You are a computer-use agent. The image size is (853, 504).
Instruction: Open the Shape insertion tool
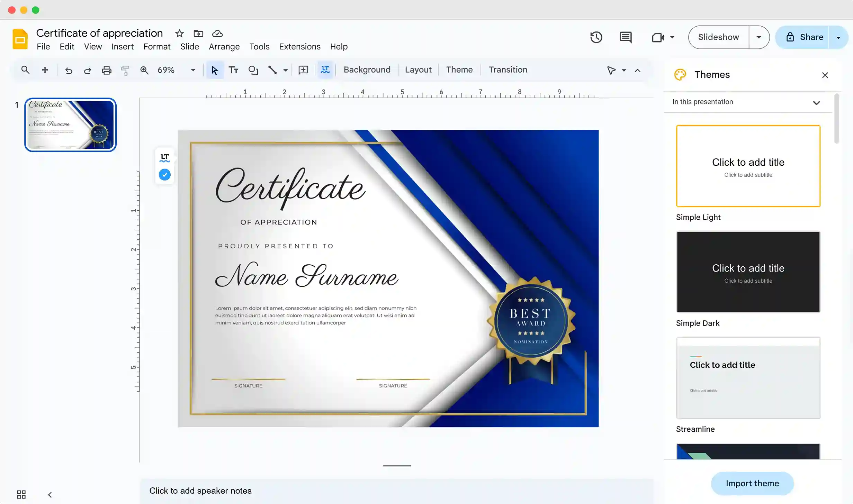click(x=253, y=70)
